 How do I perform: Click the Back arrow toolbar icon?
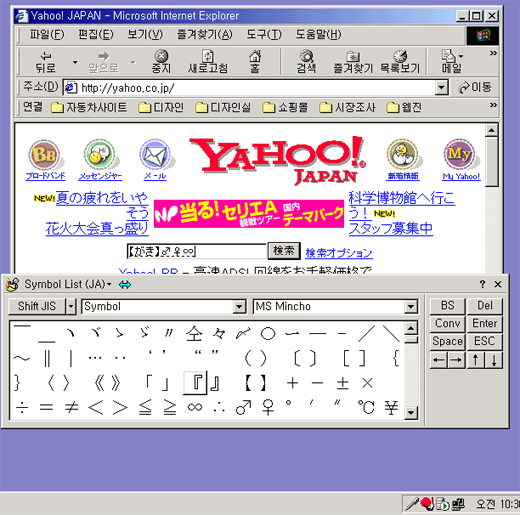point(45,56)
